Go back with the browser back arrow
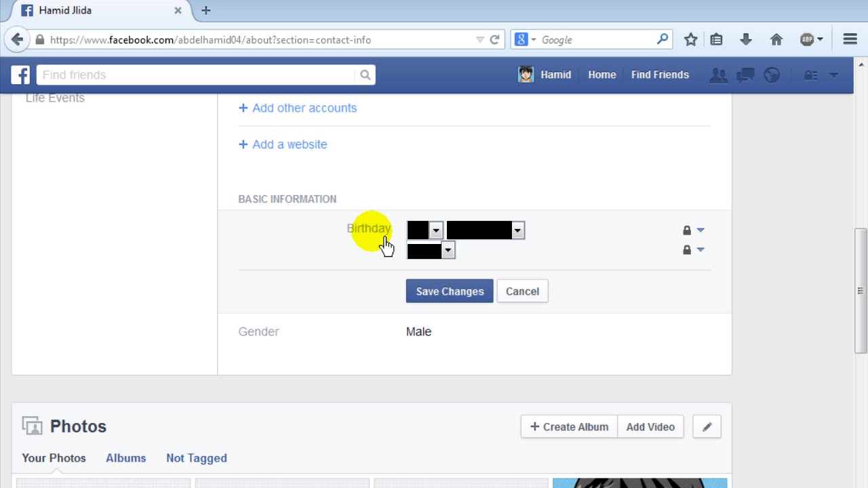The image size is (868, 488). click(17, 39)
